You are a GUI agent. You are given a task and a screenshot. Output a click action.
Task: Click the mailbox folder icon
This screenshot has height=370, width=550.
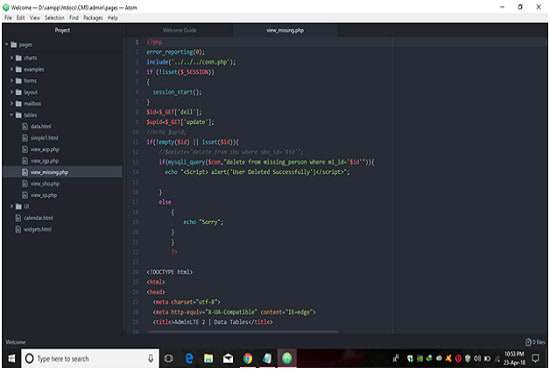[19, 103]
